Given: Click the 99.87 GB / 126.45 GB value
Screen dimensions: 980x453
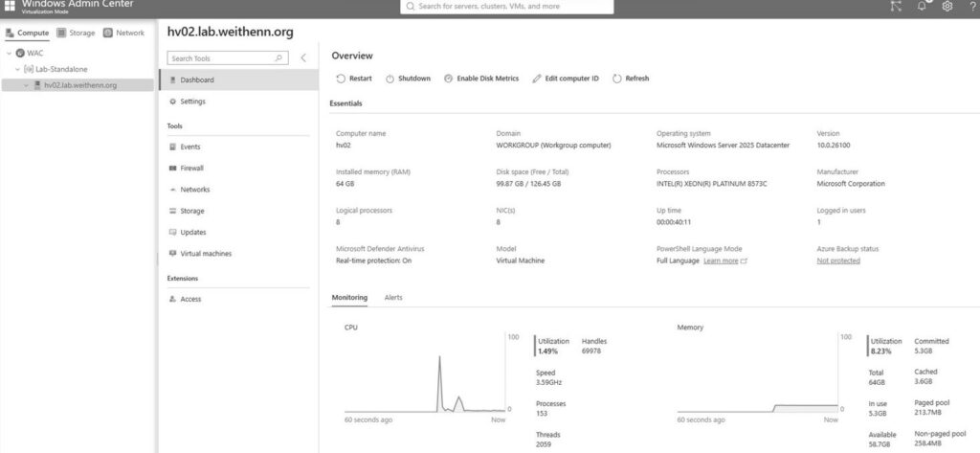Looking at the screenshot, I should [528, 184].
